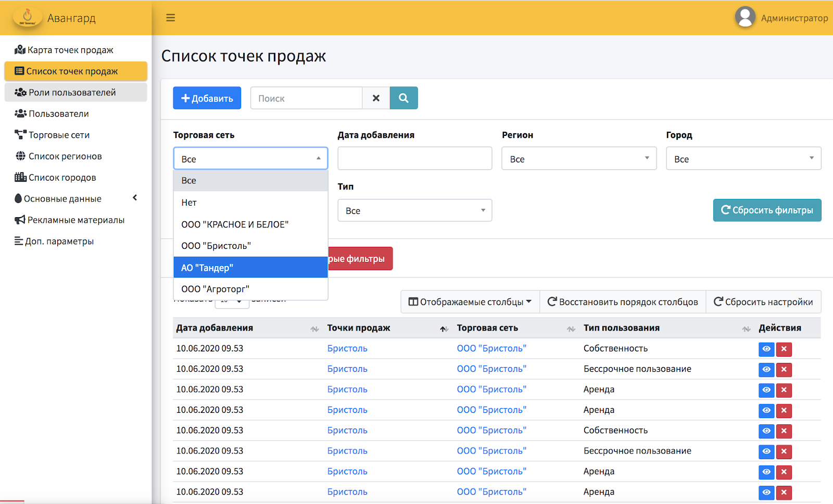833x504 pixels.
Task: Choose the Нет option in the list
Action: 250,203
